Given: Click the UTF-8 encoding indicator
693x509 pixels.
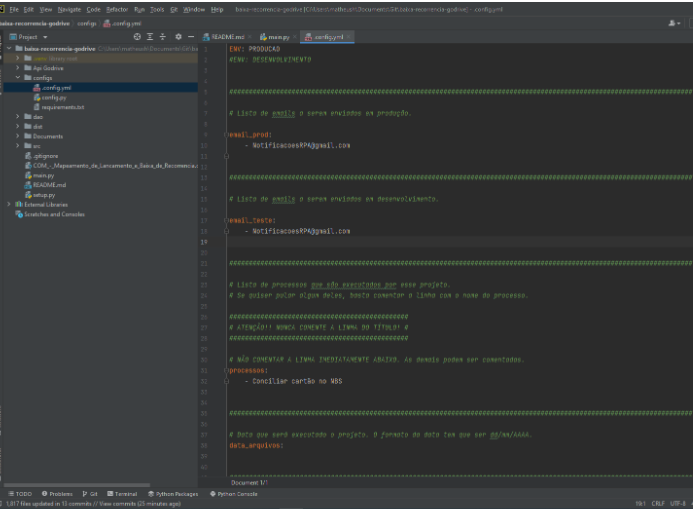Looking at the screenshot, I should point(678,503).
